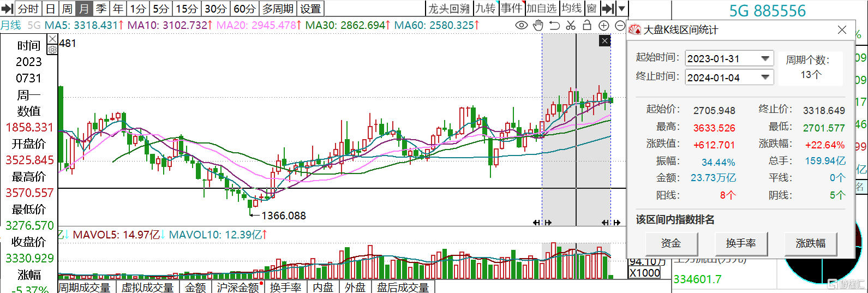Screen dimensions: 868x293
Task: Toggle the 事件 events button
Action: (x=512, y=8)
